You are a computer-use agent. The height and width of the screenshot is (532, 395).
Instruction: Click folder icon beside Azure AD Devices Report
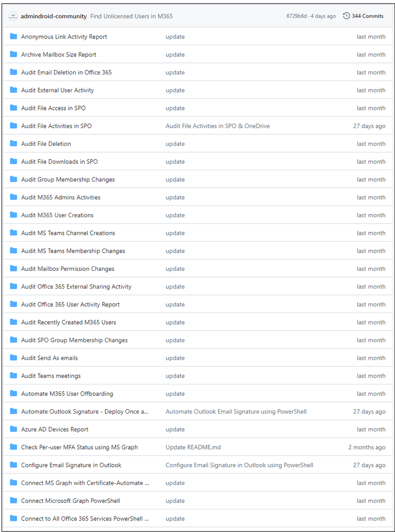click(13, 429)
